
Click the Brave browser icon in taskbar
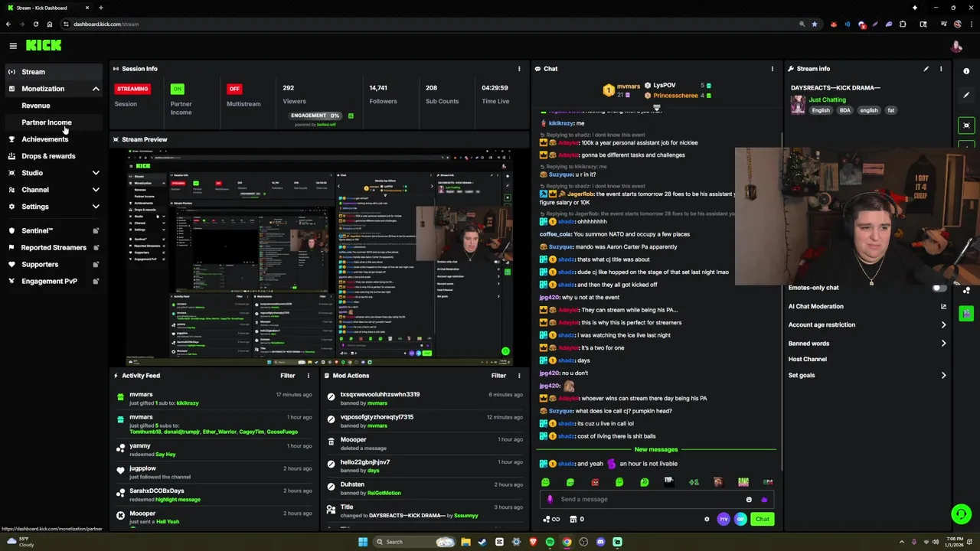(x=533, y=542)
